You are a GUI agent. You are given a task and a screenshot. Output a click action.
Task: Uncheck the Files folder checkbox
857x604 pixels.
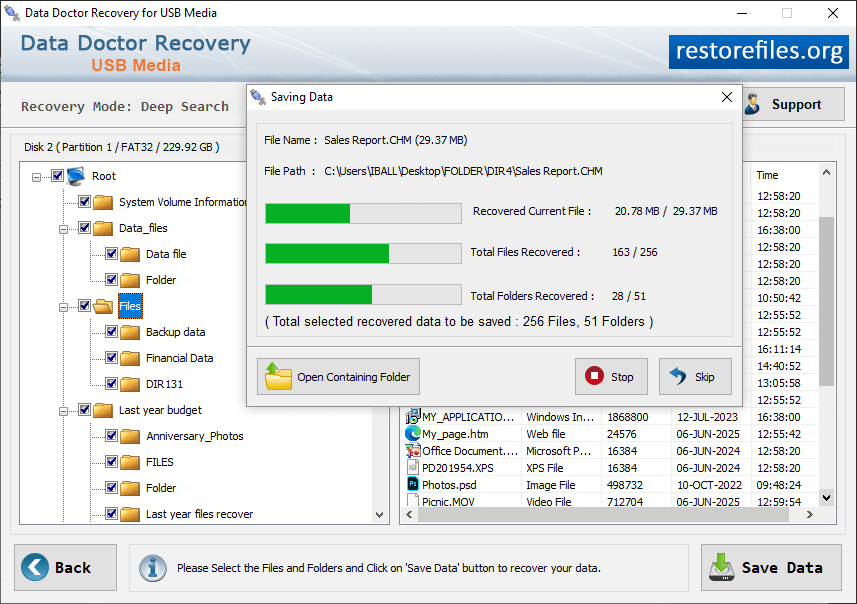84,306
